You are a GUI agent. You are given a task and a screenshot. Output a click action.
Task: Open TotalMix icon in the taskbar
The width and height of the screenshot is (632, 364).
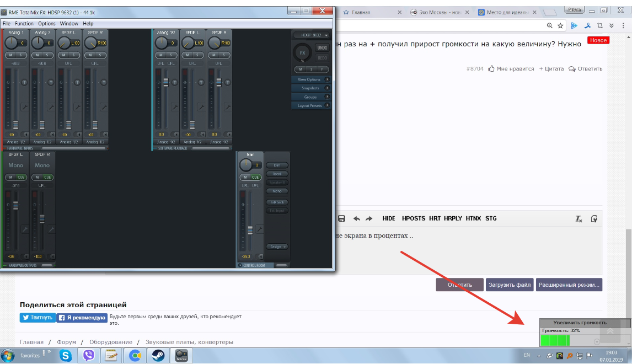coord(181,356)
